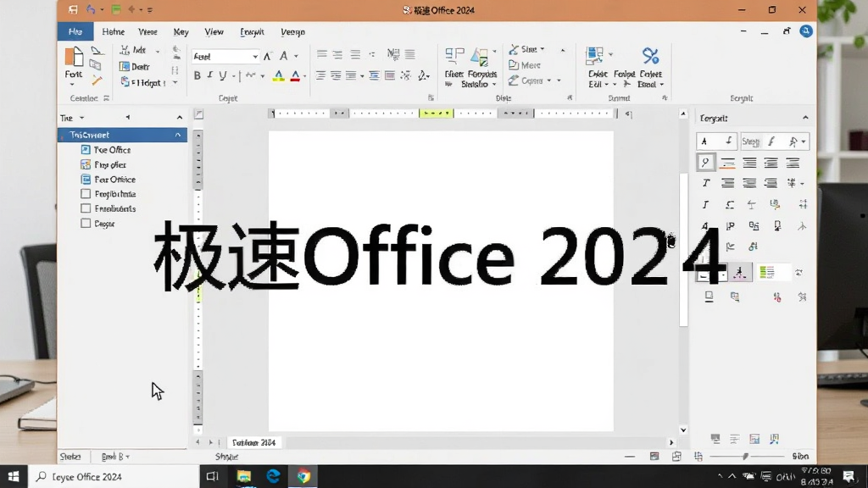Open the Mey ribbon tab
868x488 pixels.
pyautogui.click(x=181, y=32)
